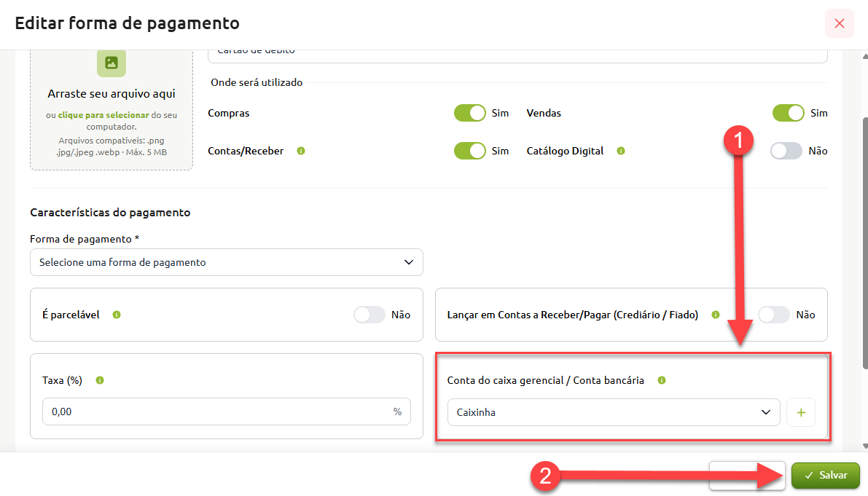Add a new bank account with plus button
The height and width of the screenshot is (496, 868).
tap(801, 412)
